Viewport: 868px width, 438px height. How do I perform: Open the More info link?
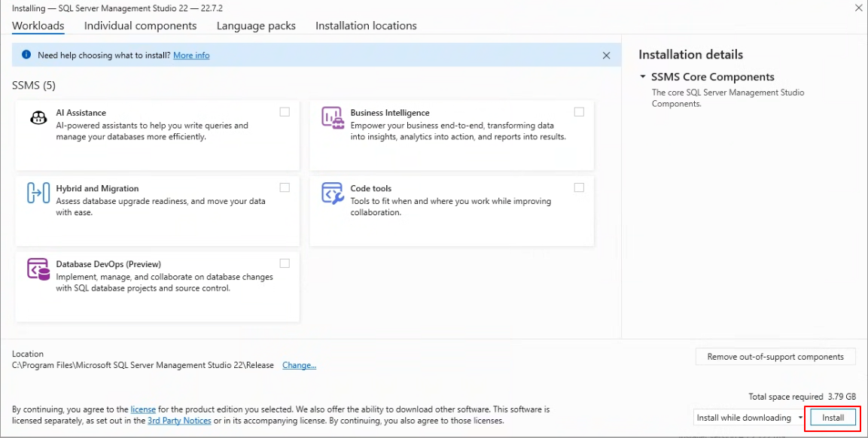click(x=191, y=56)
